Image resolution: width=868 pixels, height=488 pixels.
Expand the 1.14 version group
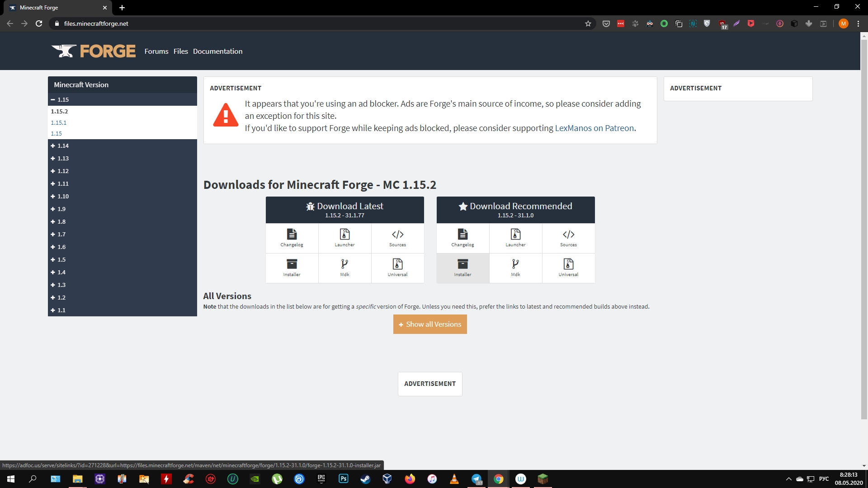tap(123, 145)
